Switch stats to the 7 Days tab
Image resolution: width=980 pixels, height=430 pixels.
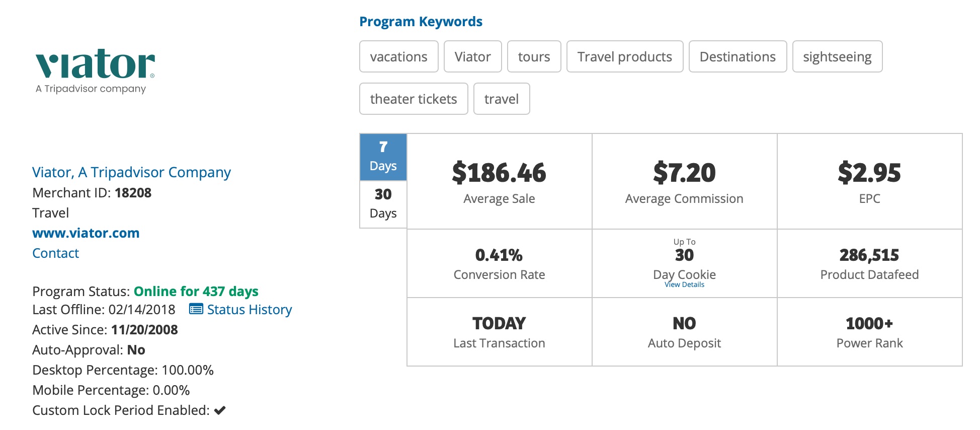pyautogui.click(x=383, y=157)
